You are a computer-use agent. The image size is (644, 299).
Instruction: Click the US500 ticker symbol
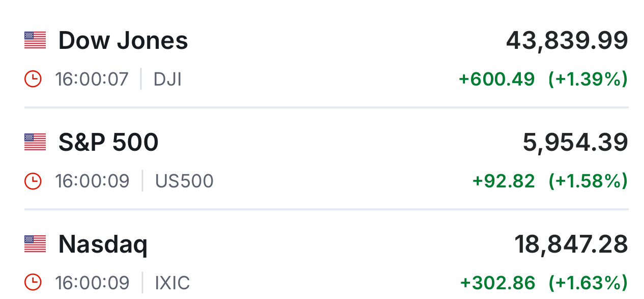click(x=184, y=181)
